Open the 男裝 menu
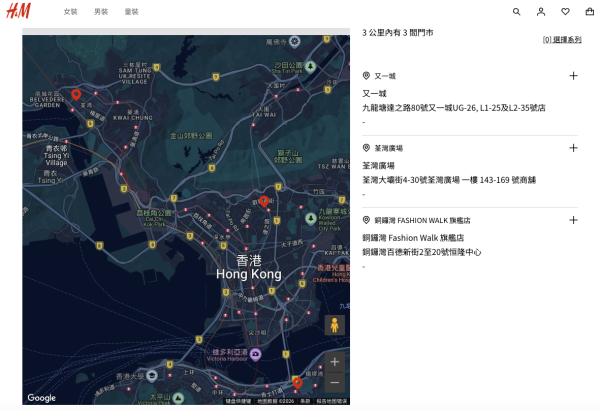600x410 pixels. pos(101,12)
